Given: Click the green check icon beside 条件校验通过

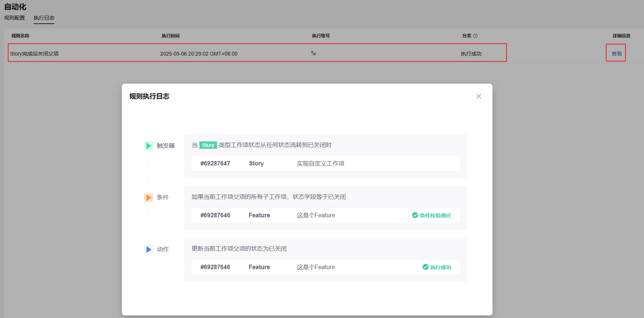Looking at the screenshot, I should click(415, 215).
